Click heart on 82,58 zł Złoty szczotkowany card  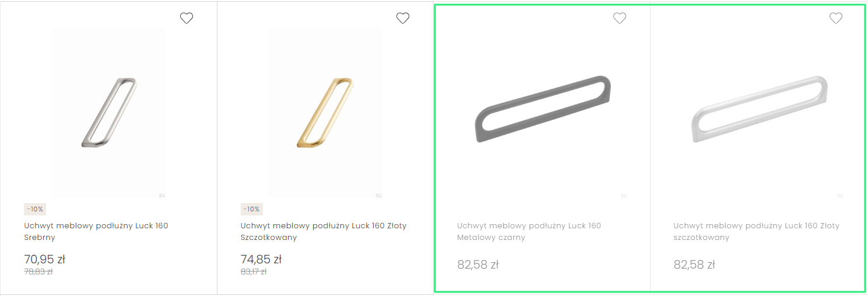tap(836, 18)
